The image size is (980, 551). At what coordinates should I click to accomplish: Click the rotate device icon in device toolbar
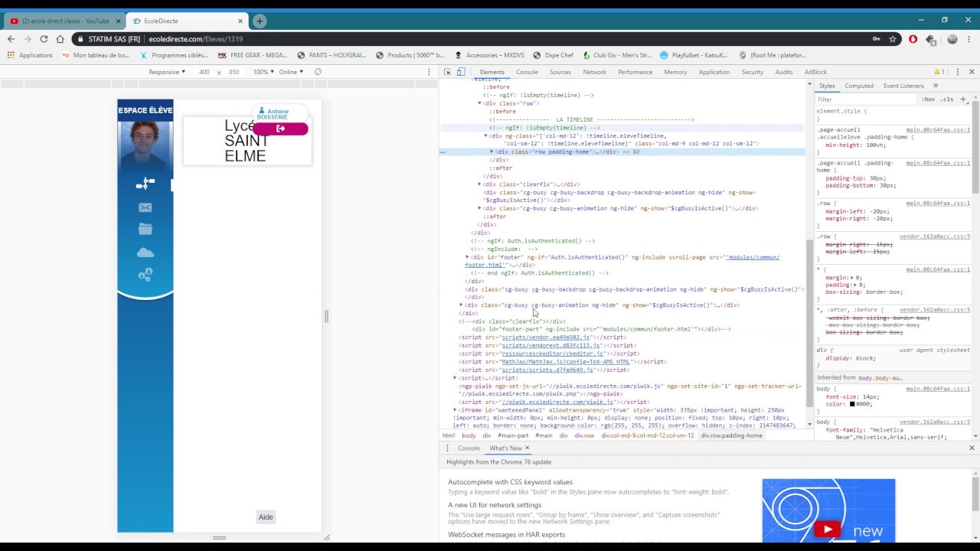[318, 72]
